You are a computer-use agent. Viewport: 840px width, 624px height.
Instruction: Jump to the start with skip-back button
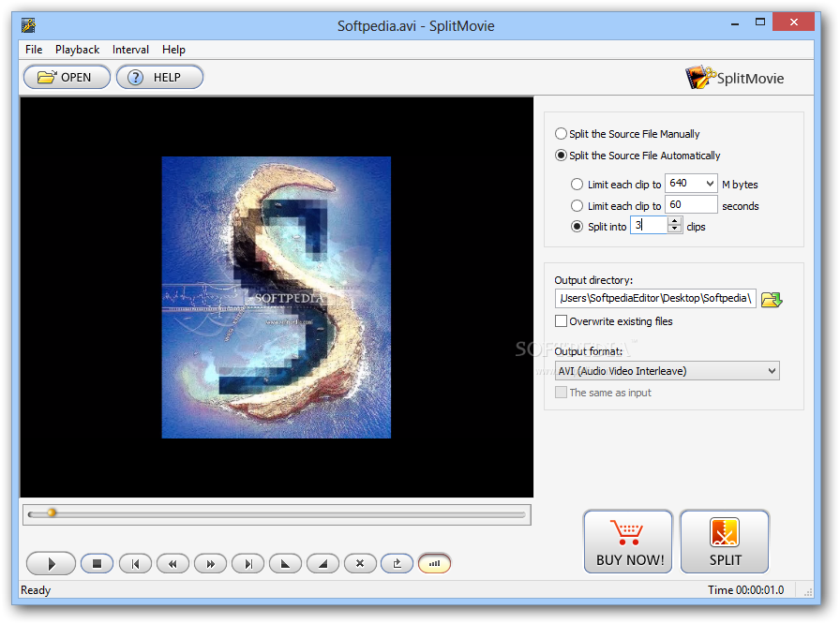coord(135,563)
